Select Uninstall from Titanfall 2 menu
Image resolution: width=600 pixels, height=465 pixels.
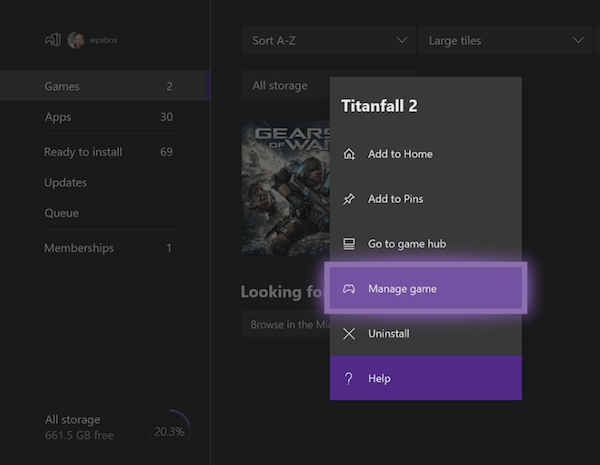coord(426,334)
